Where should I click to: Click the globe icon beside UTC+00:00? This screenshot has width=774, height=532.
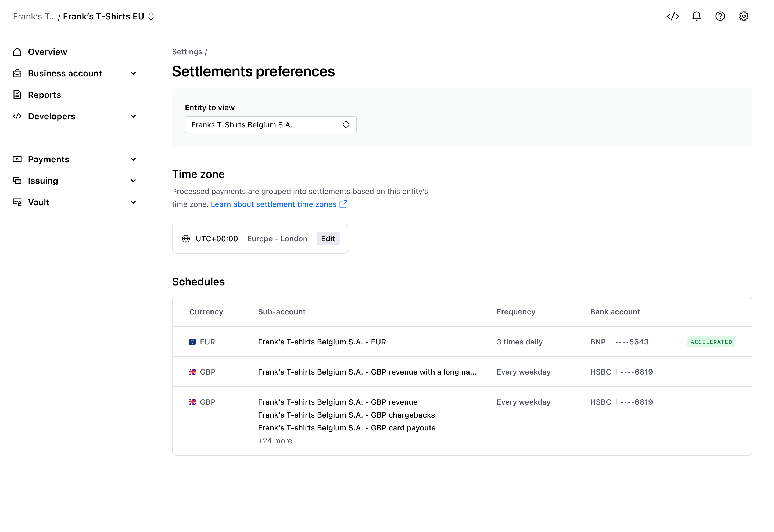click(x=186, y=239)
